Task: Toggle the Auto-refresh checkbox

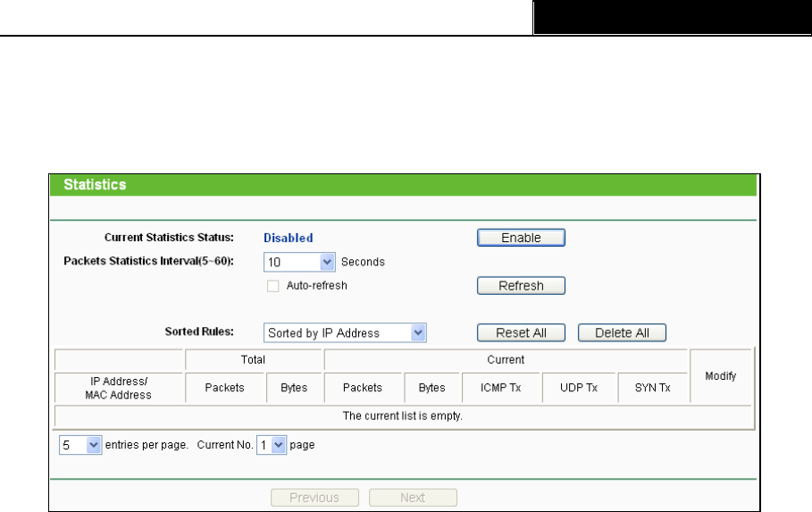Action: [x=273, y=286]
